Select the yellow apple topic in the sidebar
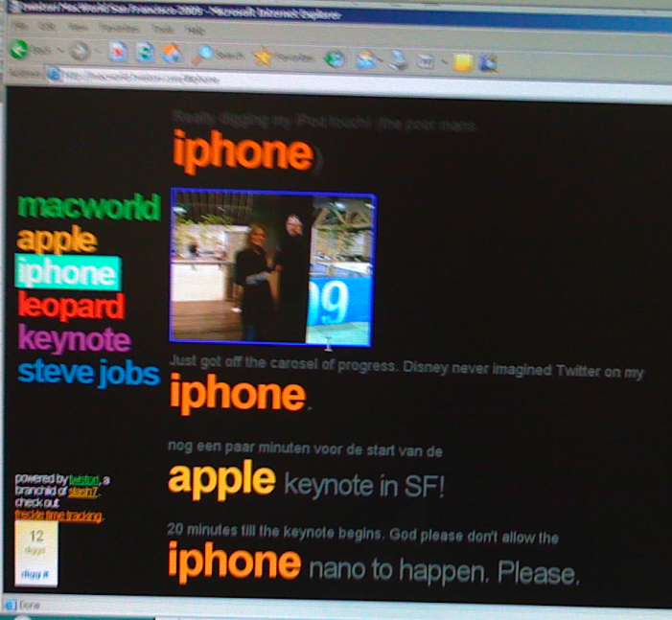 57,240
